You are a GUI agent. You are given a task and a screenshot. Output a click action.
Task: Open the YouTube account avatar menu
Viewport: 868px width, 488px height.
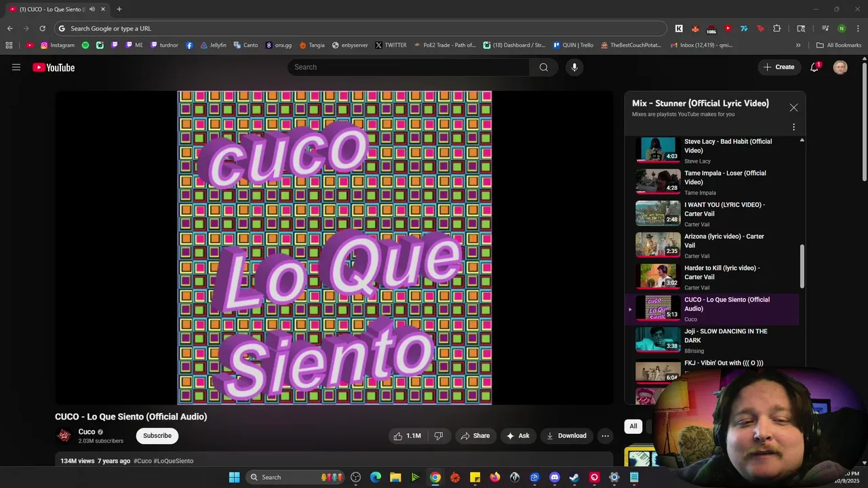pyautogui.click(x=840, y=67)
